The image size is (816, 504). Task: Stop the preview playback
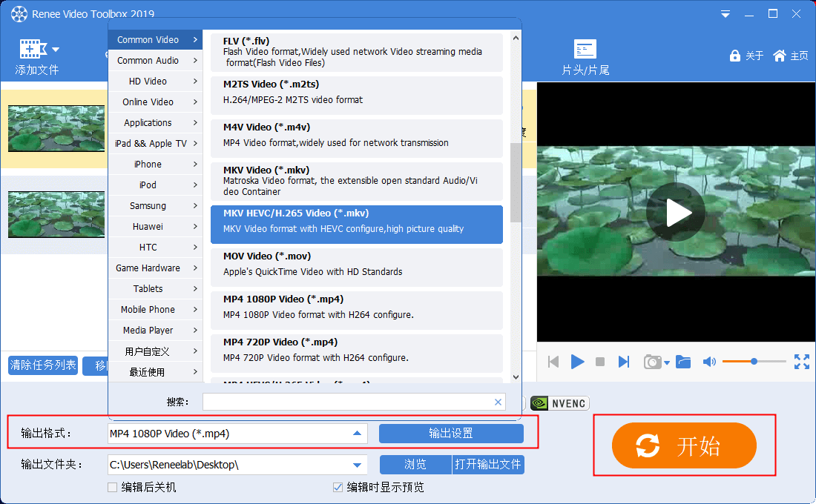600,362
